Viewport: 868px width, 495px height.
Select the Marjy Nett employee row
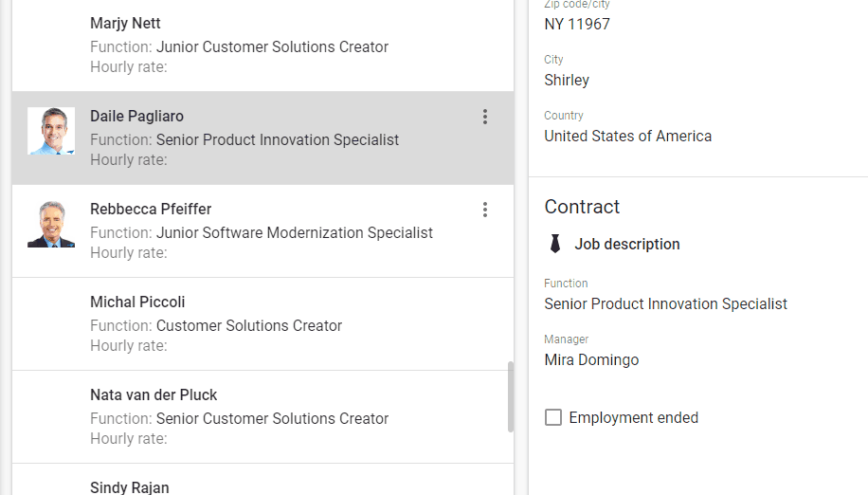pyautogui.click(x=262, y=46)
